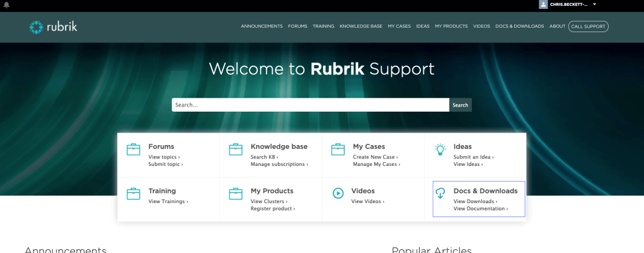
Task: Click the Knowledge base briefcase icon
Action: (236, 150)
